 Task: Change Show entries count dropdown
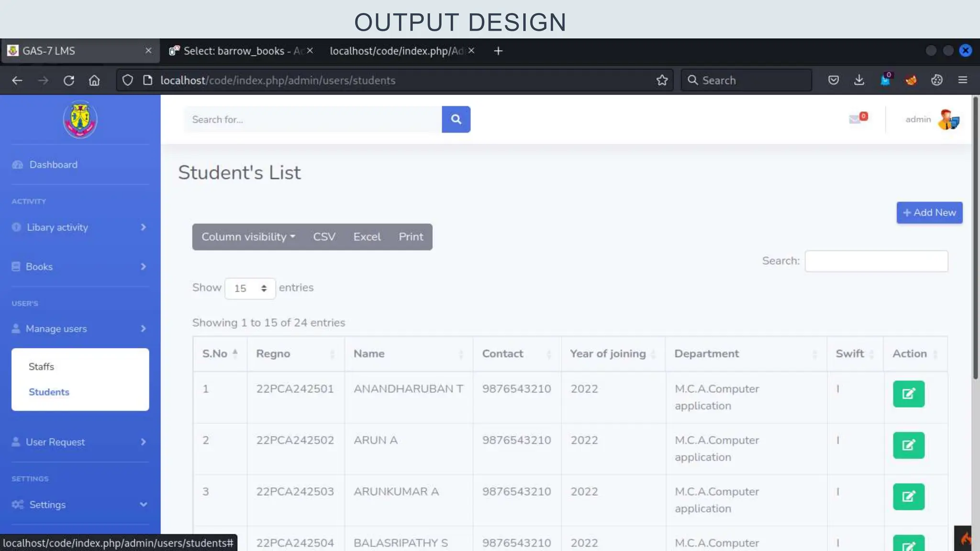click(x=250, y=288)
